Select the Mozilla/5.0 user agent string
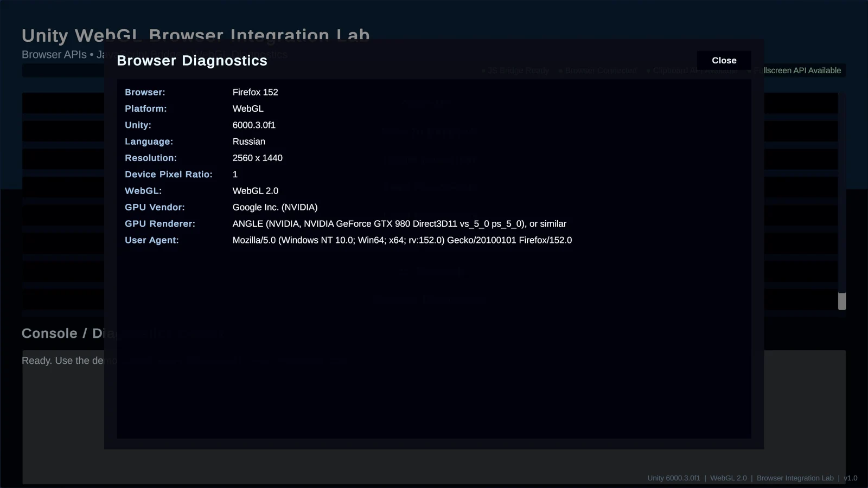868x488 pixels. point(402,240)
